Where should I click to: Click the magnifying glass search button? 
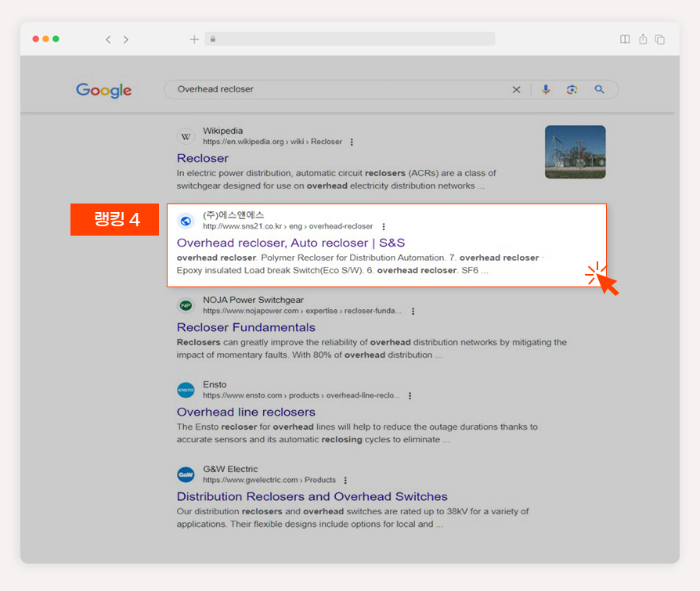(x=599, y=89)
